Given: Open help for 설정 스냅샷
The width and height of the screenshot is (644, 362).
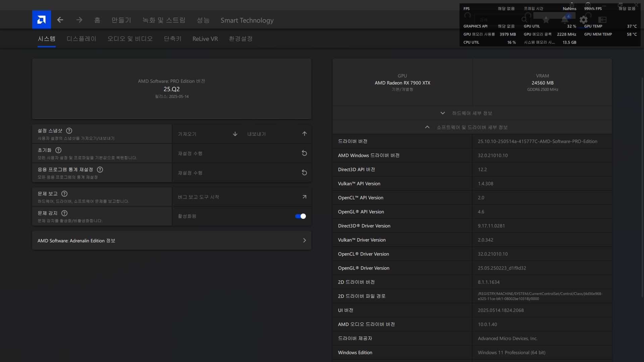Looking at the screenshot, I should [69, 131].
